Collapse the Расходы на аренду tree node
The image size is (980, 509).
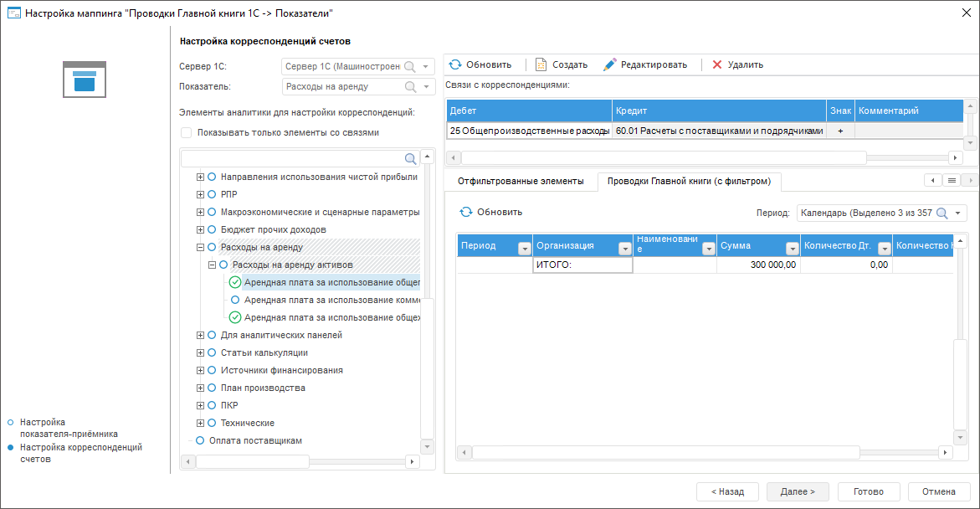[x=200, y=247]
